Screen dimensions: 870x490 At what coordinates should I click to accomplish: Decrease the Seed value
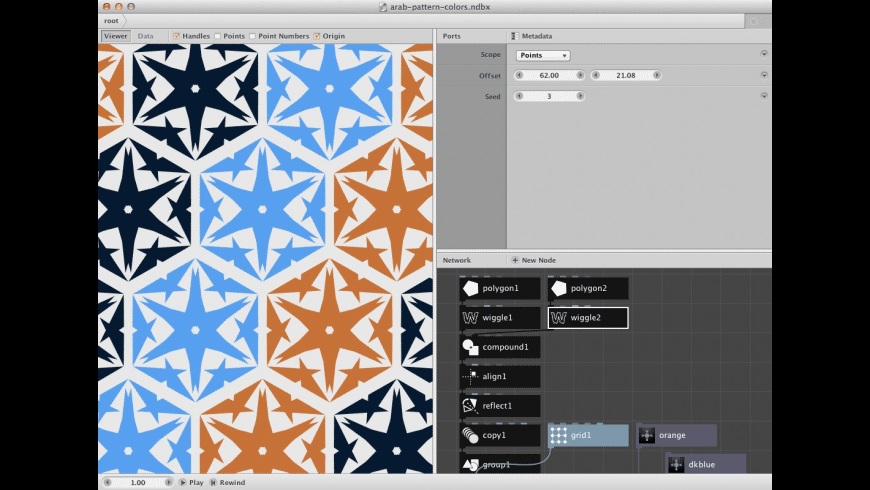click(x=519, y=97)
